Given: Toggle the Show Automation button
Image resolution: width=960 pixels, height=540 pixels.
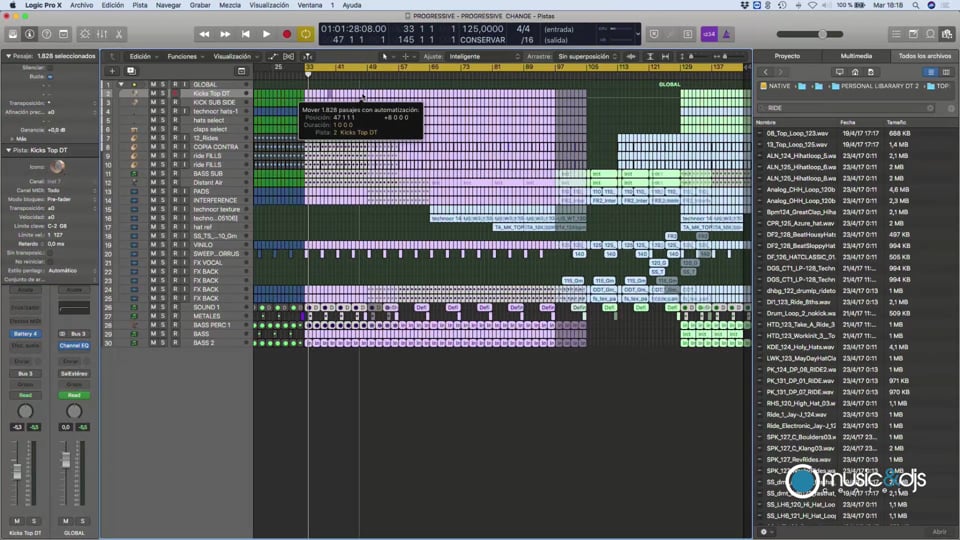Looking at the screenshot, I should click(273, 56).
